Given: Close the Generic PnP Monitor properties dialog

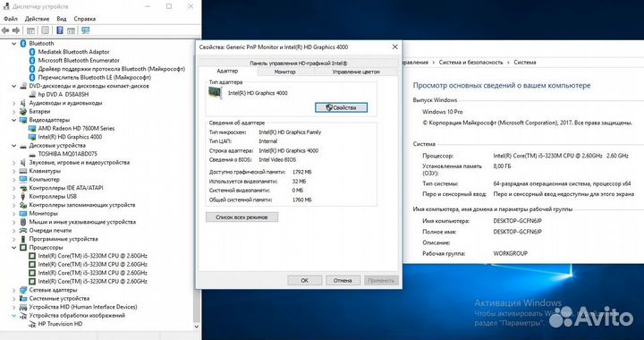Looking at the screenshot, I should (394, 47).
